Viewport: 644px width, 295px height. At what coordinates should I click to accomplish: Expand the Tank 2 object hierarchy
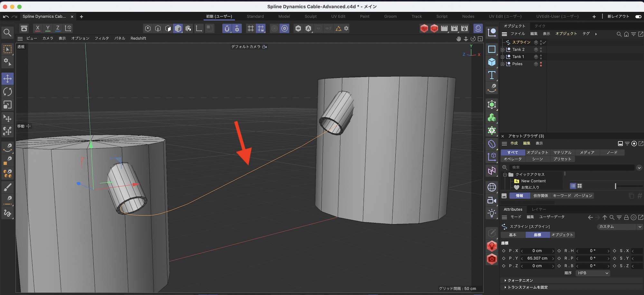click(502, 50)
